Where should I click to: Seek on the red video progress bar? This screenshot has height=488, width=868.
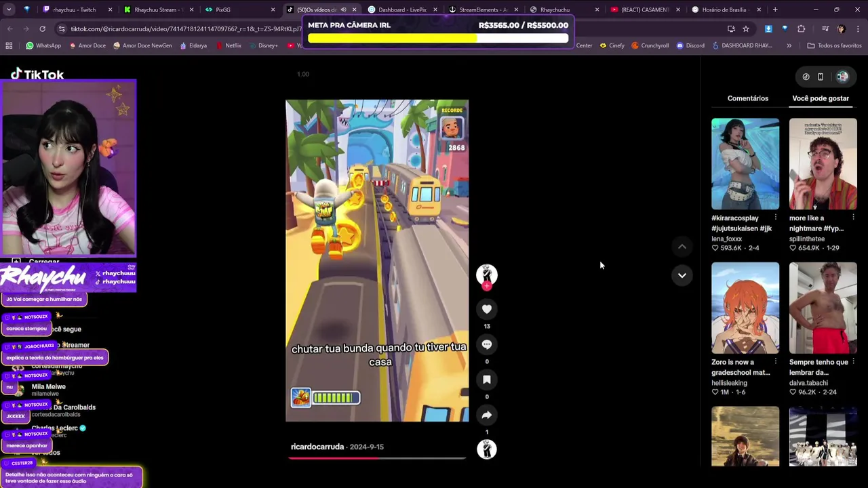[x=377, y=458]
